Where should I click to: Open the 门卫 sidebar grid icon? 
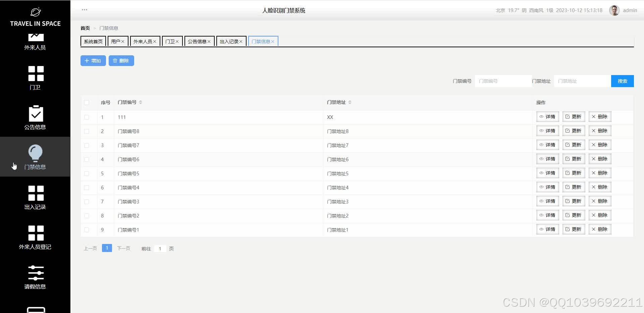pyautogui.click(x=36, y=73)
